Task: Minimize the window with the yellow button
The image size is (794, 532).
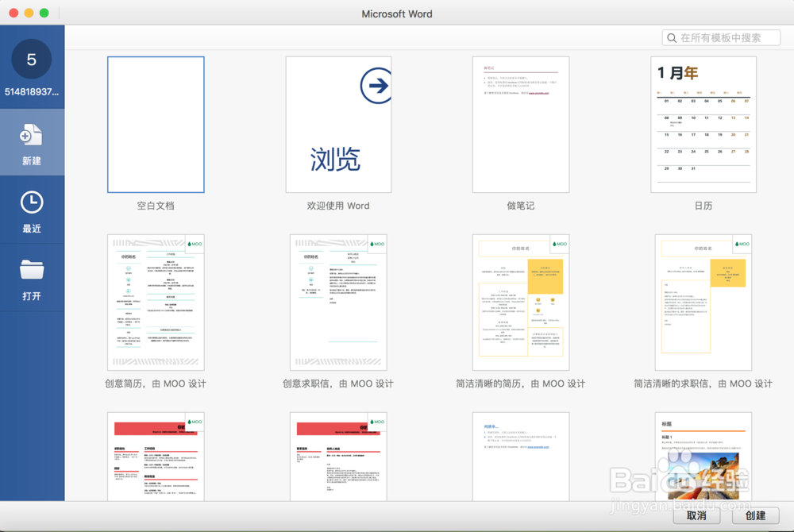Action: point(29,13)
